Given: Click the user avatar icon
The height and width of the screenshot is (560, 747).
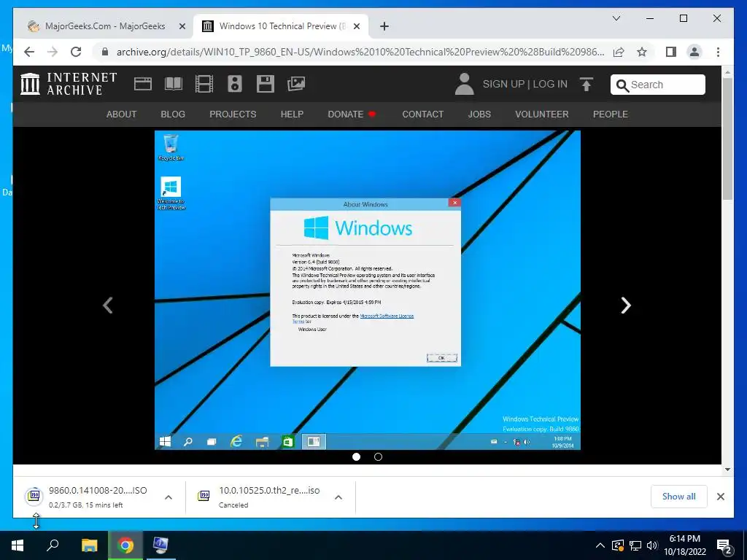Looking at the screenshot, I should [464, 84].
